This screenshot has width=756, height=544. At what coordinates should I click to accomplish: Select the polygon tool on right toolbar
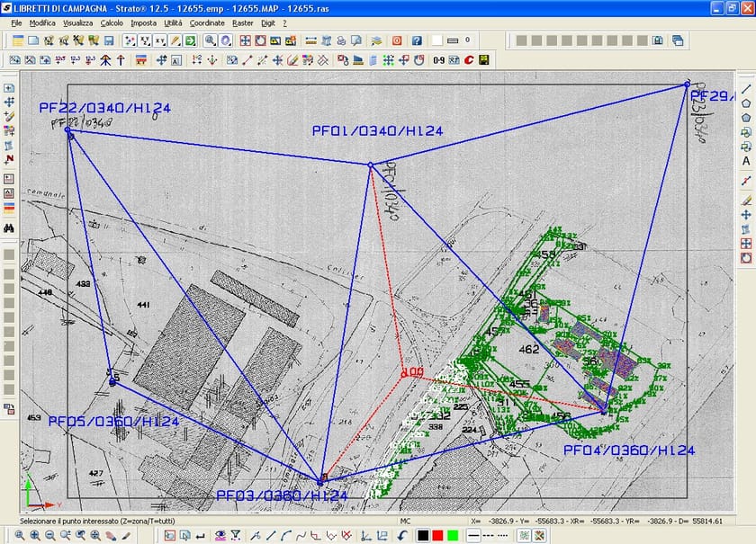[745, 104]
